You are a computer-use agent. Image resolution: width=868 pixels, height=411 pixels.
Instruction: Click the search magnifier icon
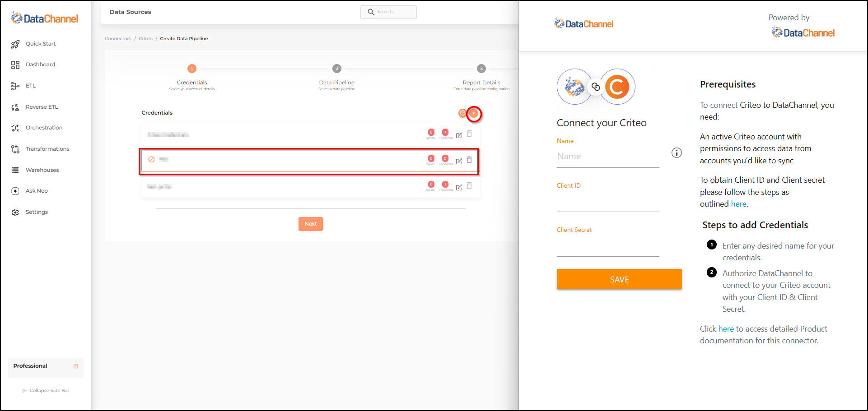tap(371, 12)
